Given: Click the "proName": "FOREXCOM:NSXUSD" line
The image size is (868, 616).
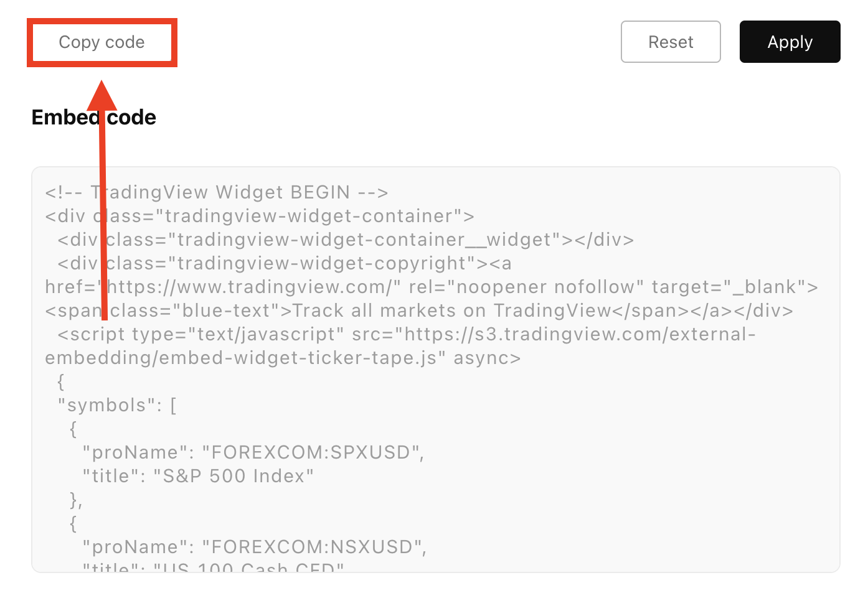Looking at the screenshot, I should click(254, 547).
